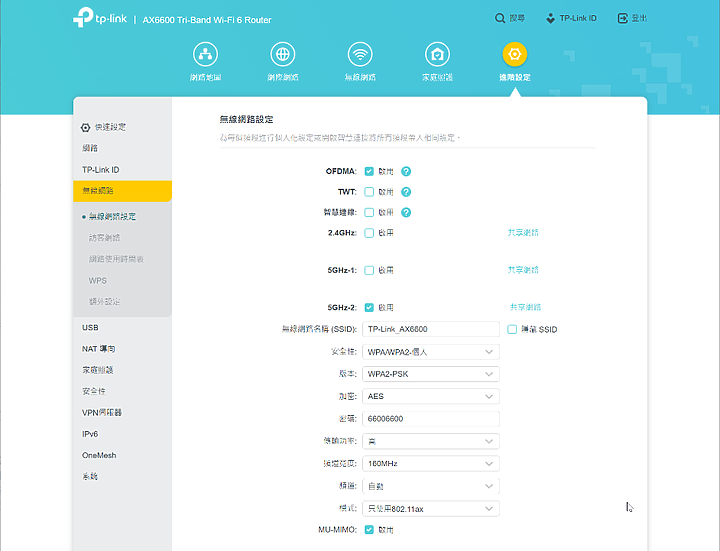Open the Internet globe icon in top navigation
720x551 pixels.
(282, 54)
